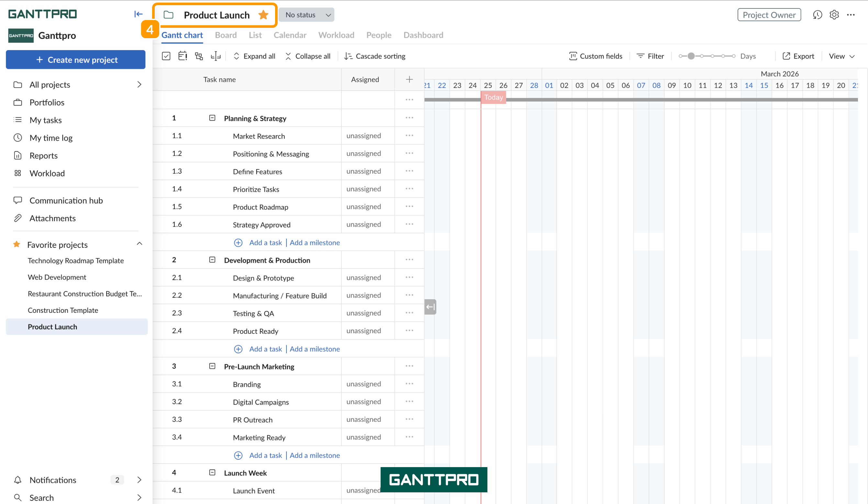Click the Create new project button
The image size is (868, 504).
75,60
